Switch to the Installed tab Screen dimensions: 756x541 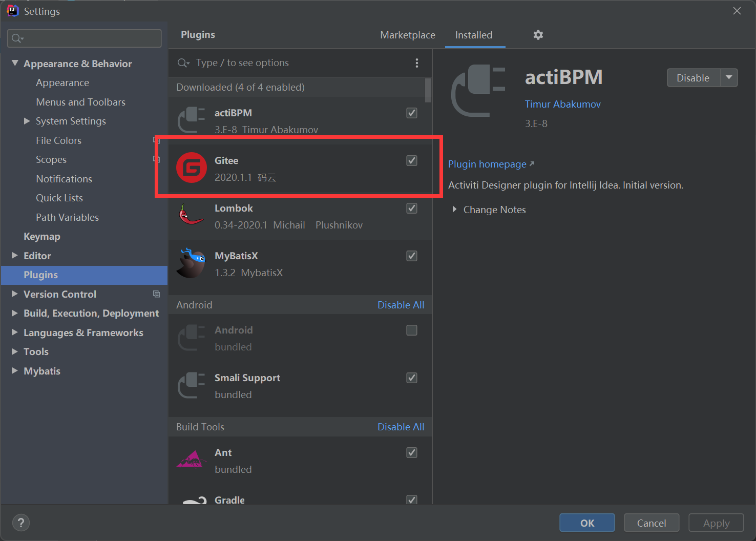[x=474, y=35]
